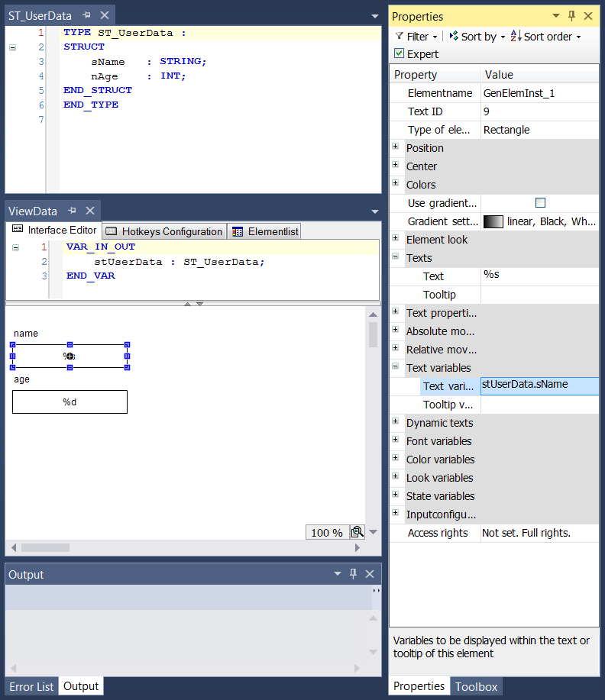
Task: Expand the Center property group
Action: (x=396, y=165)
